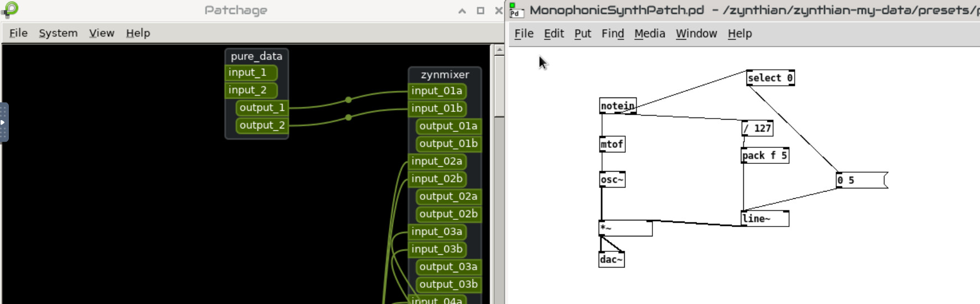Open the Window menu in Pd

(x=696, y=34)
